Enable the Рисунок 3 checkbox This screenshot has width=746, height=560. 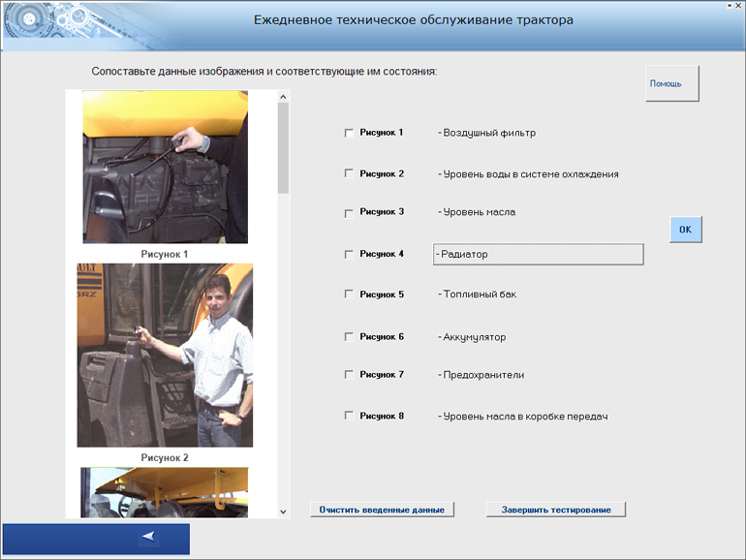coord(349,212)
